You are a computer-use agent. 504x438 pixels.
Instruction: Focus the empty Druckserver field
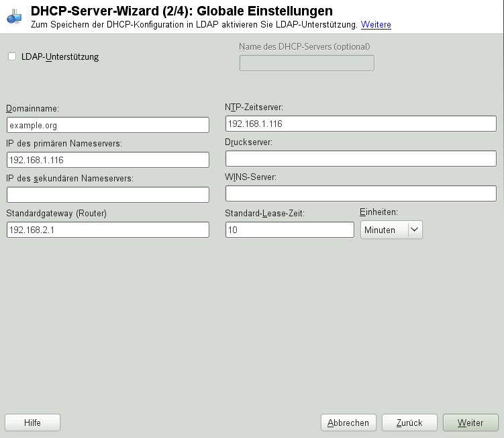(361, 159)
